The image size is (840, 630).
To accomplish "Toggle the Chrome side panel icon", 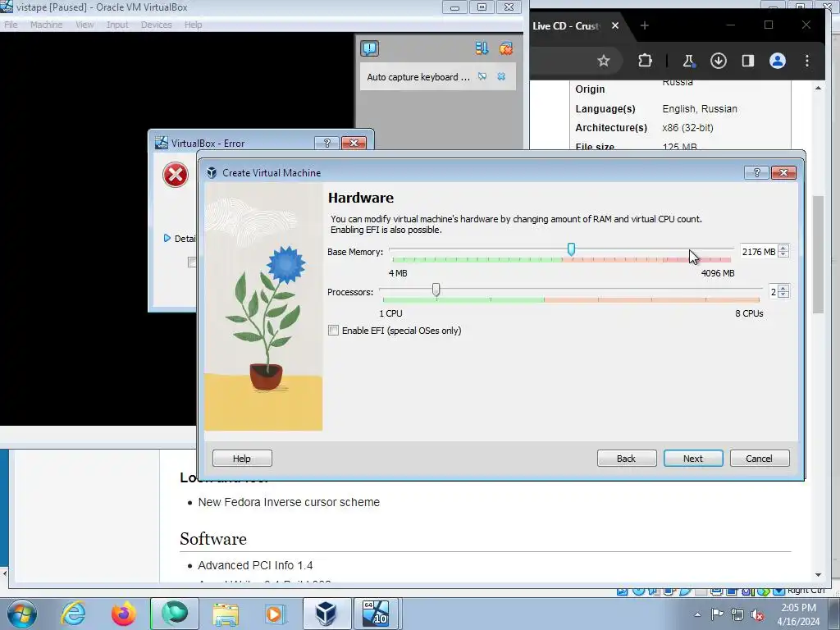I will tap(748, 61).
